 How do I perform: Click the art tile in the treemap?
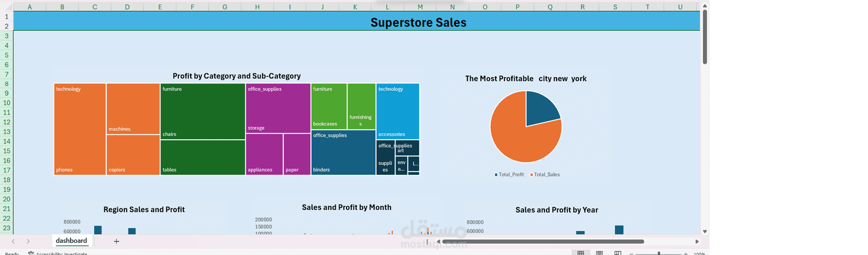[407, 148]
